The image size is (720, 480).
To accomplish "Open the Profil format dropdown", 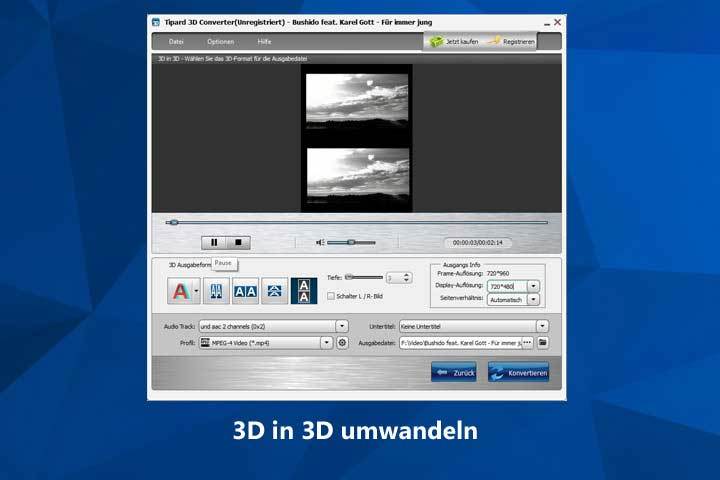I will pyautogui.click(x=326, y=343).
